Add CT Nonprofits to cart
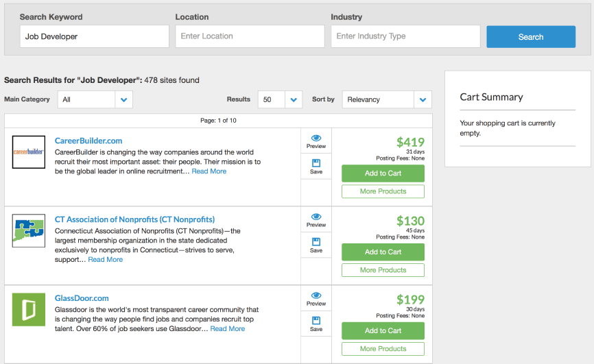This screenshot has width=594, height=364. (x=383, y=252)
